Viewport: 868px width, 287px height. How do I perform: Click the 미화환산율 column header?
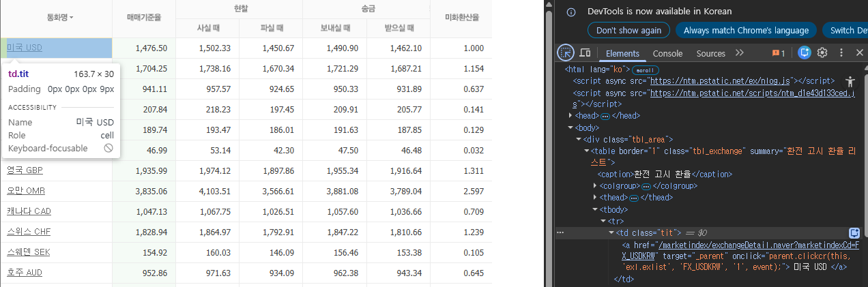coord(461,17)
